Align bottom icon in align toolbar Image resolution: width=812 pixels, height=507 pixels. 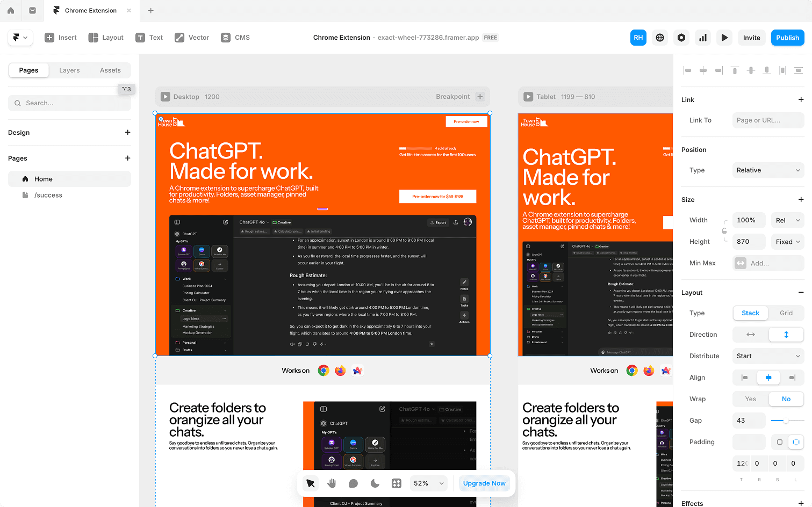coord(767,70)
